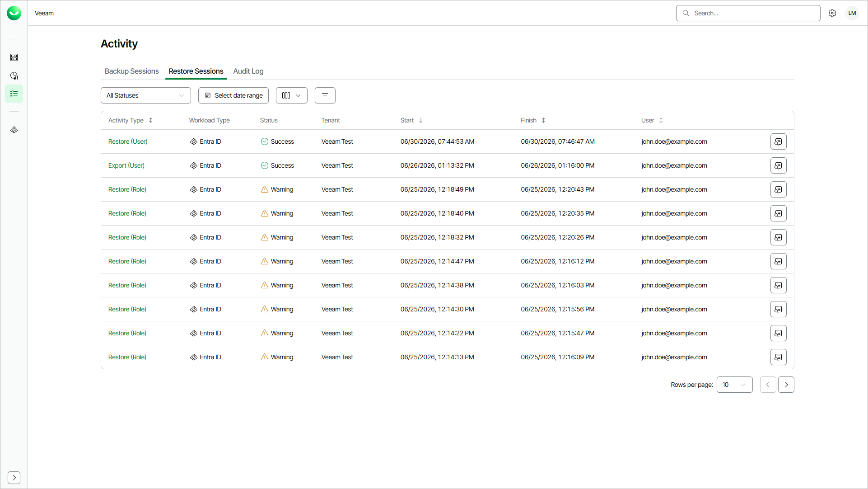Viewport: 868px width, 489px height.
Task: View details icon for 12:18:49 PM row
Action: click(x=778, y=189)
